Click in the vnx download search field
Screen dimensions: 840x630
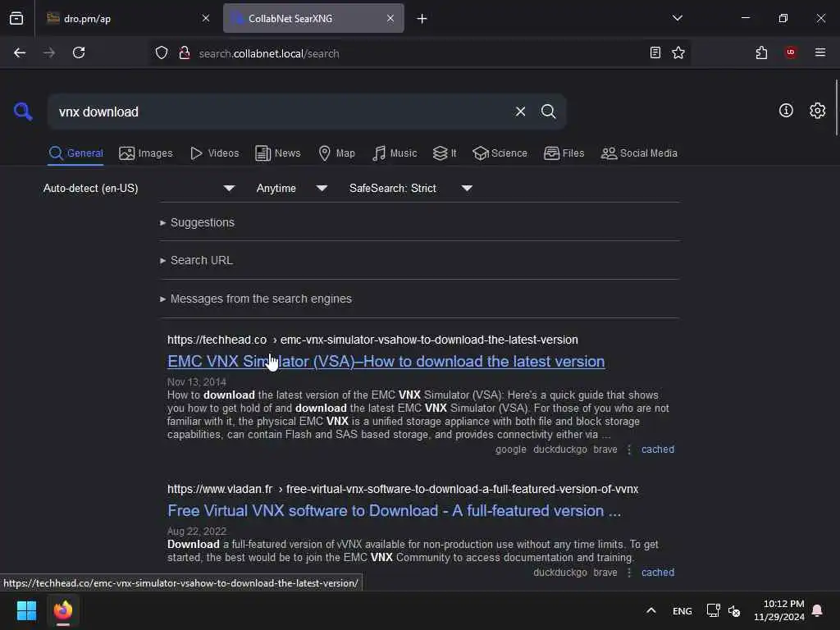pyautogui.click(x=279, y=112)
